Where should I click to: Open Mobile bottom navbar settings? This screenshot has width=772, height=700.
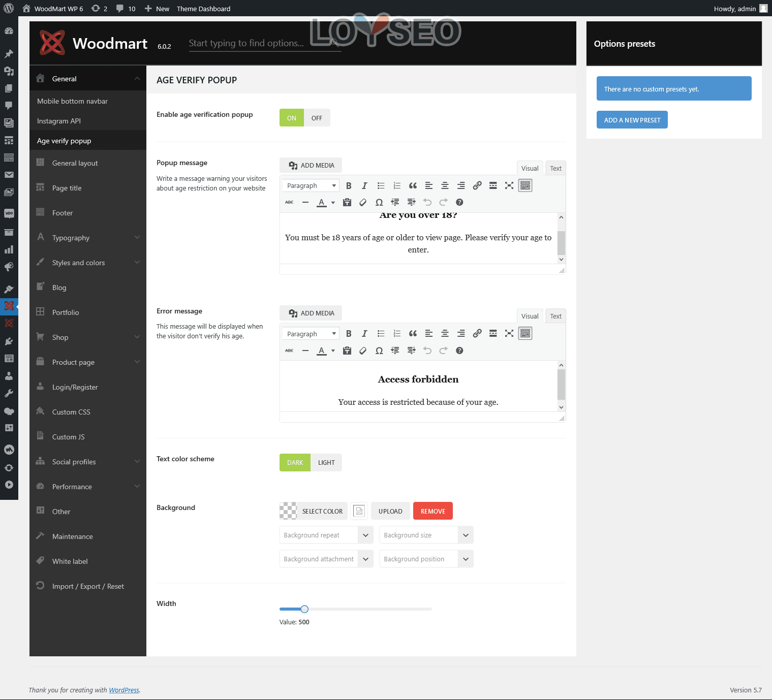pyautogui.click(x=88, y=101)
